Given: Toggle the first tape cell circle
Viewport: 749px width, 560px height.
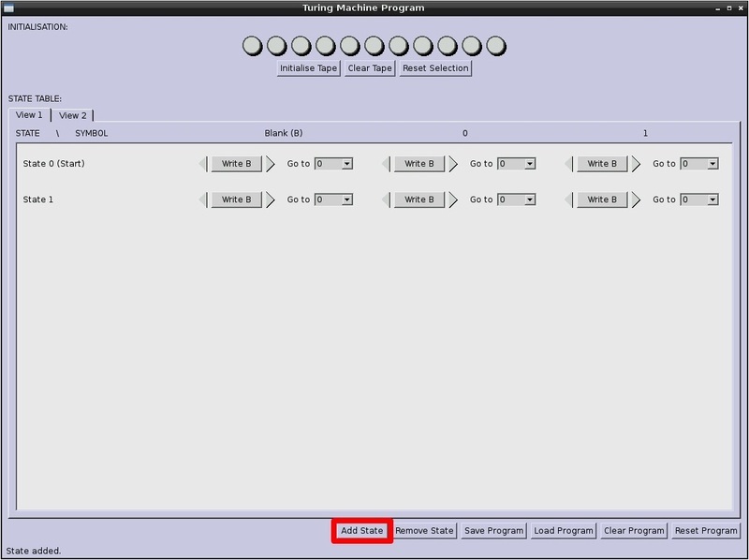Looking at the screenshot, I should [252, 45].
